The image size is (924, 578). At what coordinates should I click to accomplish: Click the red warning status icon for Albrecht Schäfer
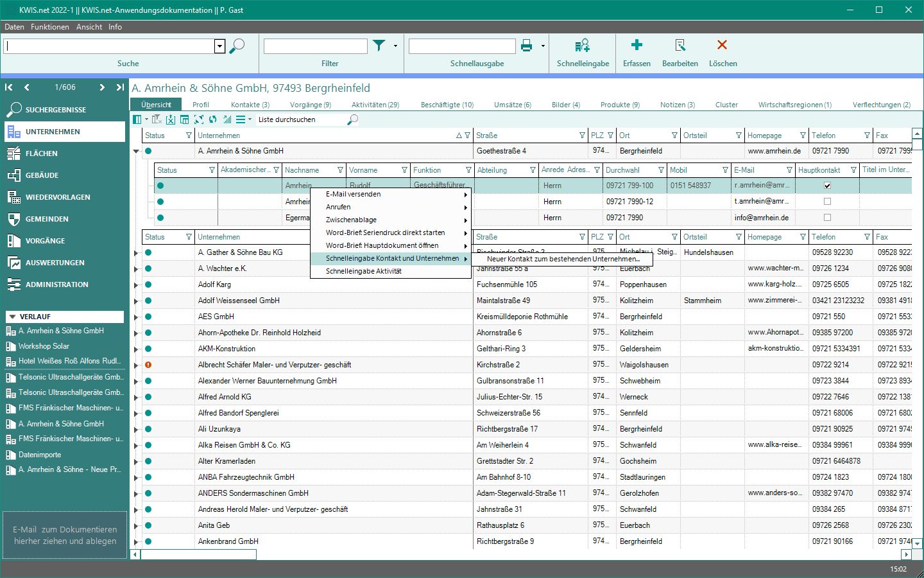[148, 365]
